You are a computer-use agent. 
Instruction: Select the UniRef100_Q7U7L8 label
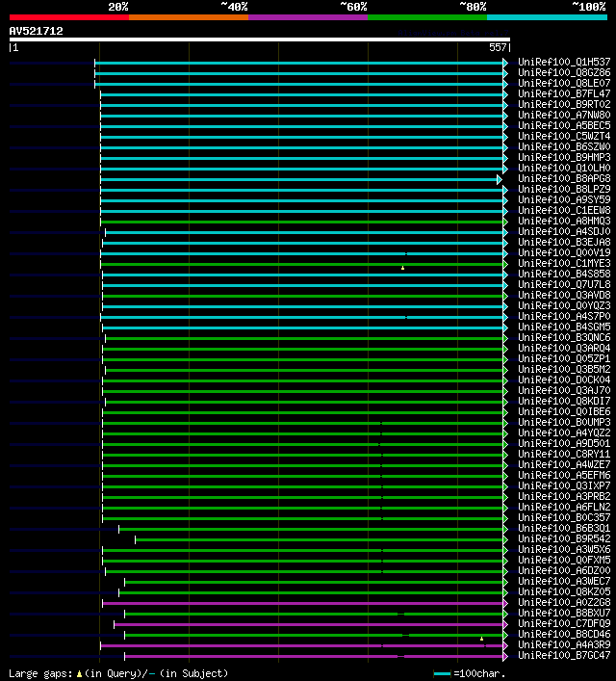[564, 284]
